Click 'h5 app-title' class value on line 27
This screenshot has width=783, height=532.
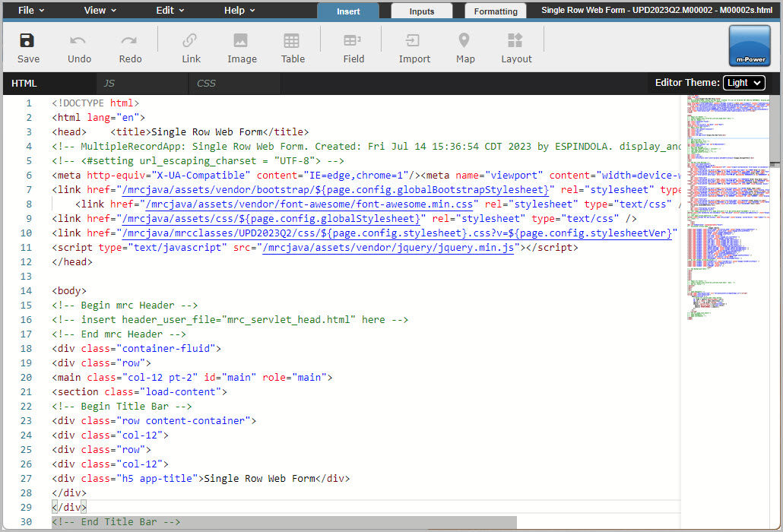pyautogui.click(x=157, y=479)
